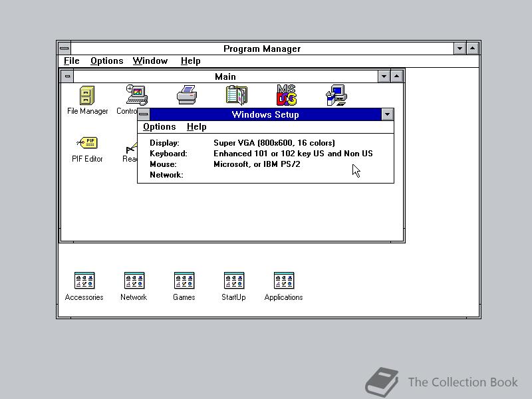Image resolution: width=532 pixels, height=399 pixels.
Task: Minimize the Windows Setup window
Action: click(x=387, y=114)
